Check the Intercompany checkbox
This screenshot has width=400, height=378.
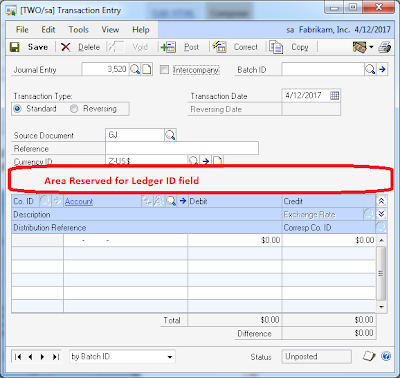164,69
